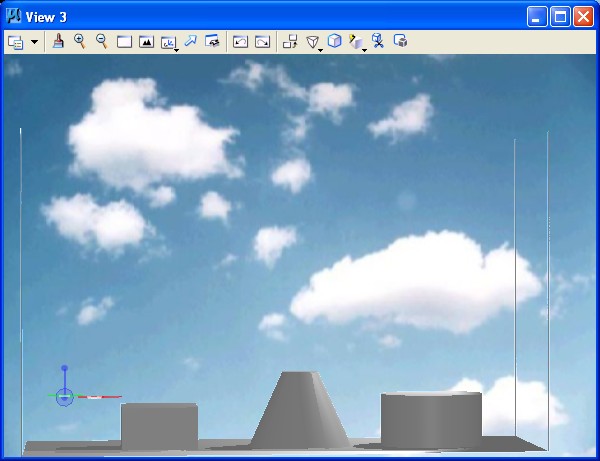Click the Fit View mountain icon
600x461 pixels.
click(147, 42)
